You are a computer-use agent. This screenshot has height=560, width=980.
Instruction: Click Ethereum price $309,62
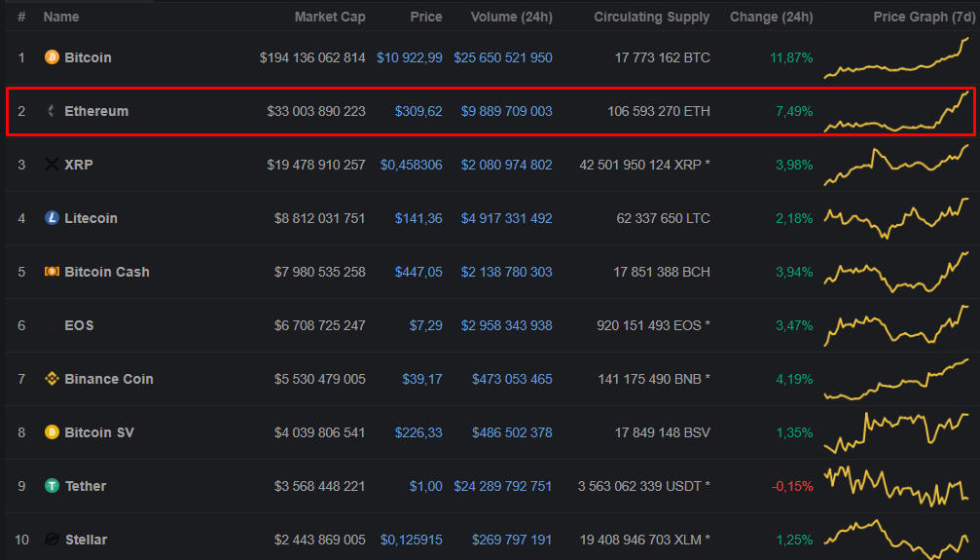pyautogui.click(x=418, y=111)
